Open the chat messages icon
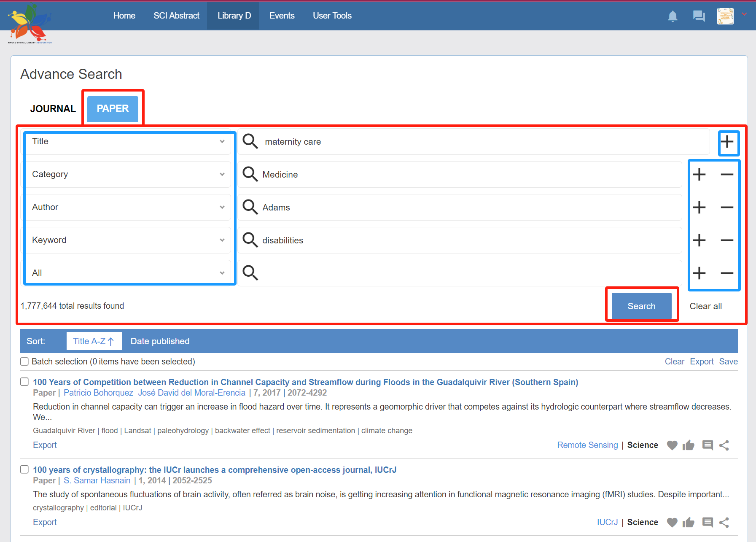The width and height of the screenshot is (756, 542). pyautogui.click(x=699, y=16)
